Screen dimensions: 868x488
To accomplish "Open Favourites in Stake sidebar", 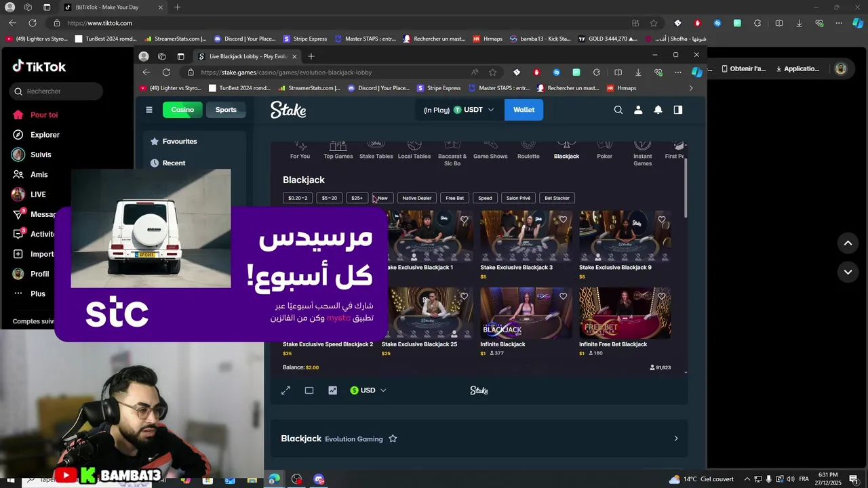I will (180, 142).
